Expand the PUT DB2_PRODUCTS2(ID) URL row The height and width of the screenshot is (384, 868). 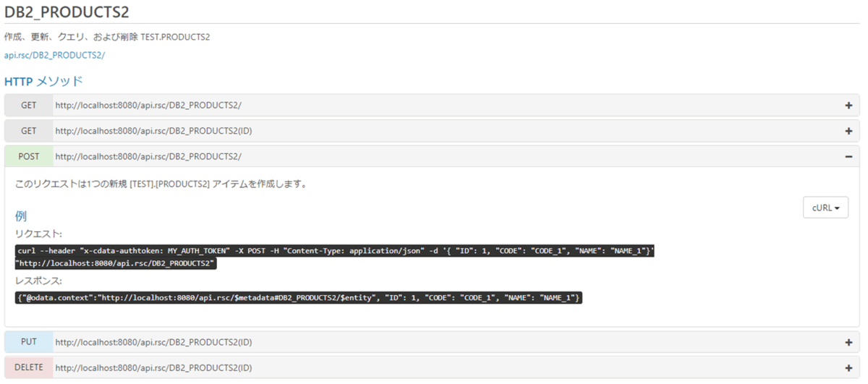pyautogui.click(x=153, y=342)
